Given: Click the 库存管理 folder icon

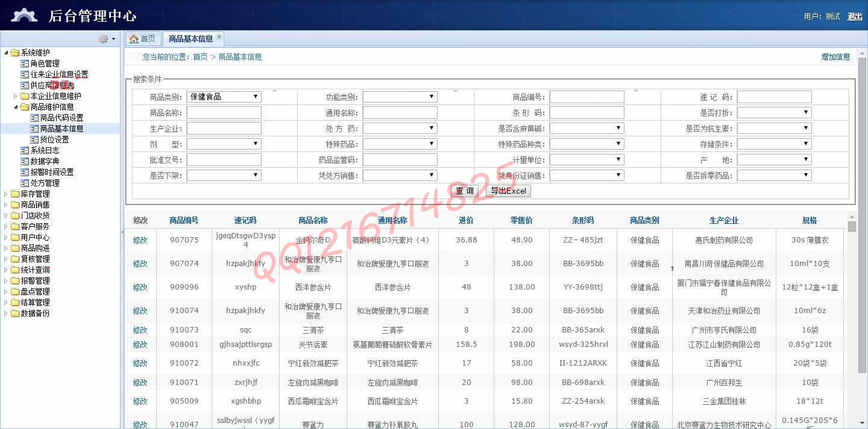Looking at the screenshot, I should tap(15, 194).
